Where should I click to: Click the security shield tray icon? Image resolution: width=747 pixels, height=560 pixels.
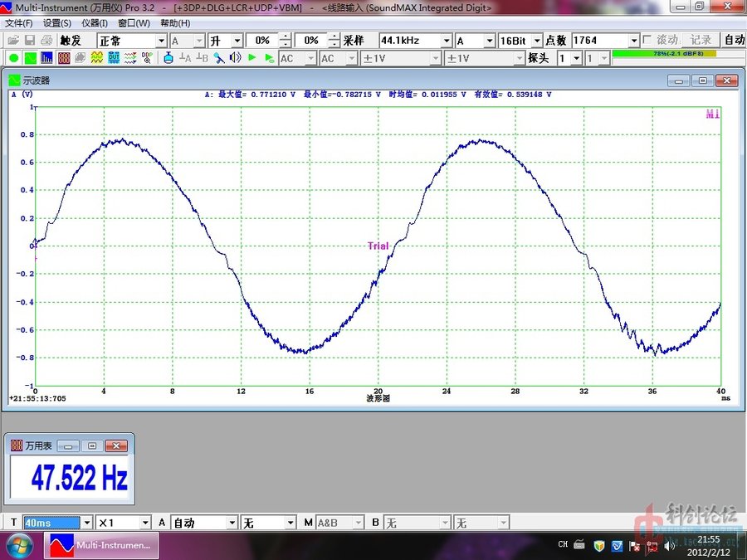pos(599,546)
